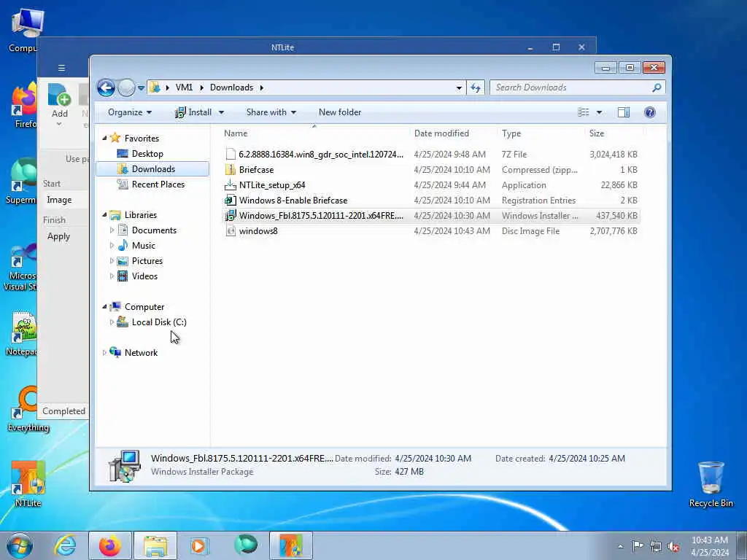Click the 2,707,776 KB size cell
This screenshot has height=560, width=747.
pos(613,231)
